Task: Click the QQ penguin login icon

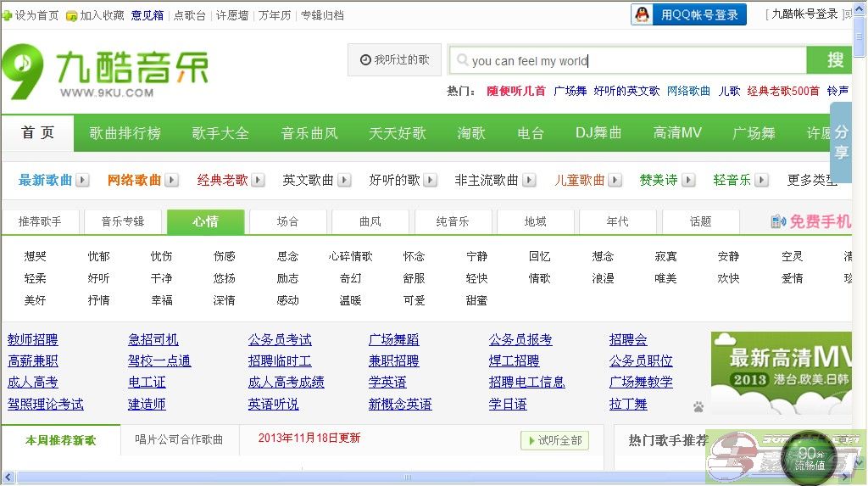Action: [643, 14]
